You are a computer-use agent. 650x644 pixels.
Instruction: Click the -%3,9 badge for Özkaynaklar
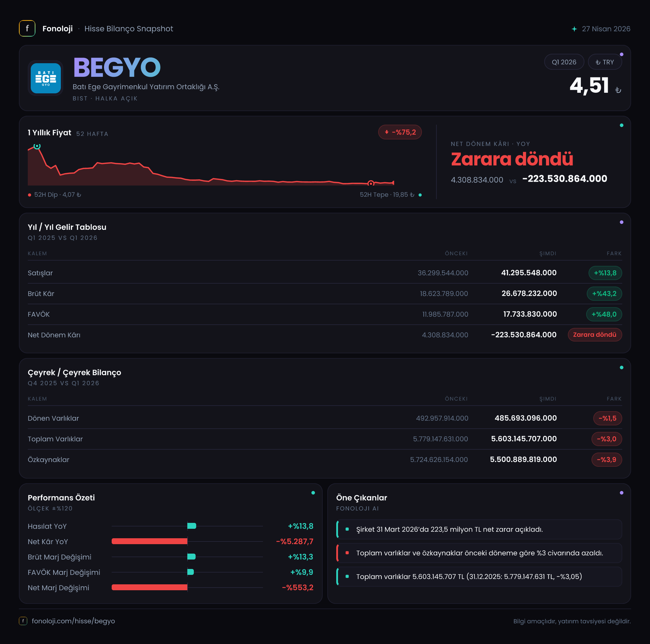click(x=606, y=460)
